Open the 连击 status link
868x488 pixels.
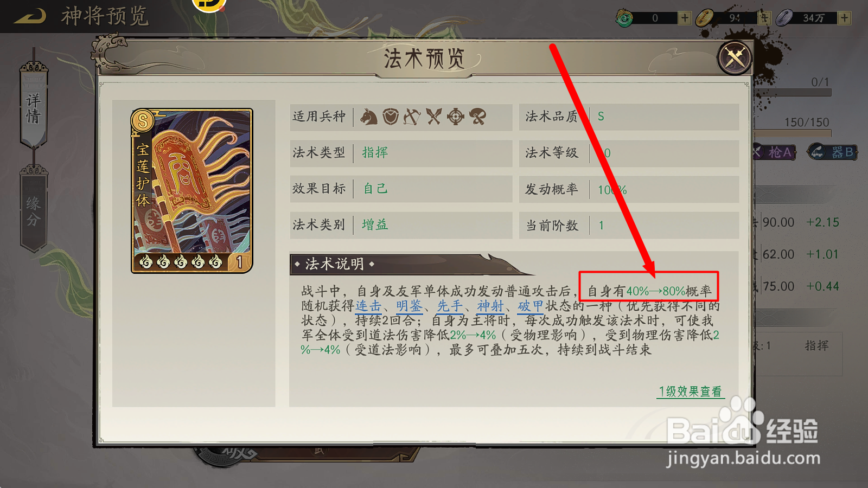coord(369,306)
